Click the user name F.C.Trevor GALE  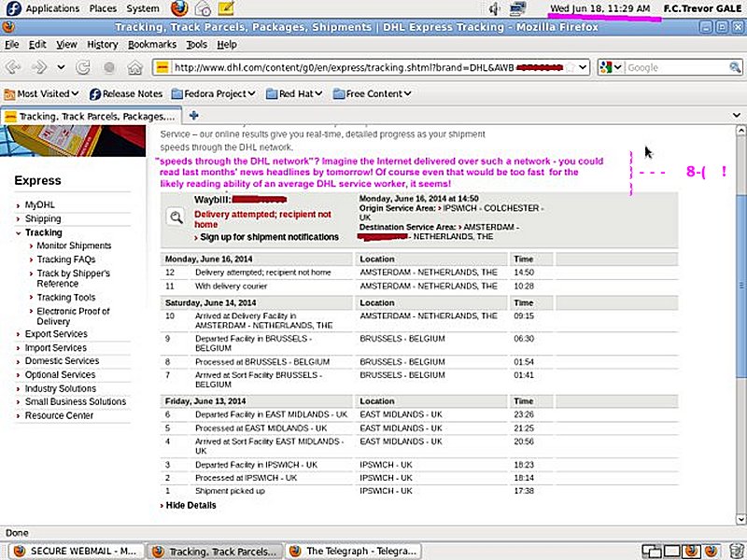[703, 8]
